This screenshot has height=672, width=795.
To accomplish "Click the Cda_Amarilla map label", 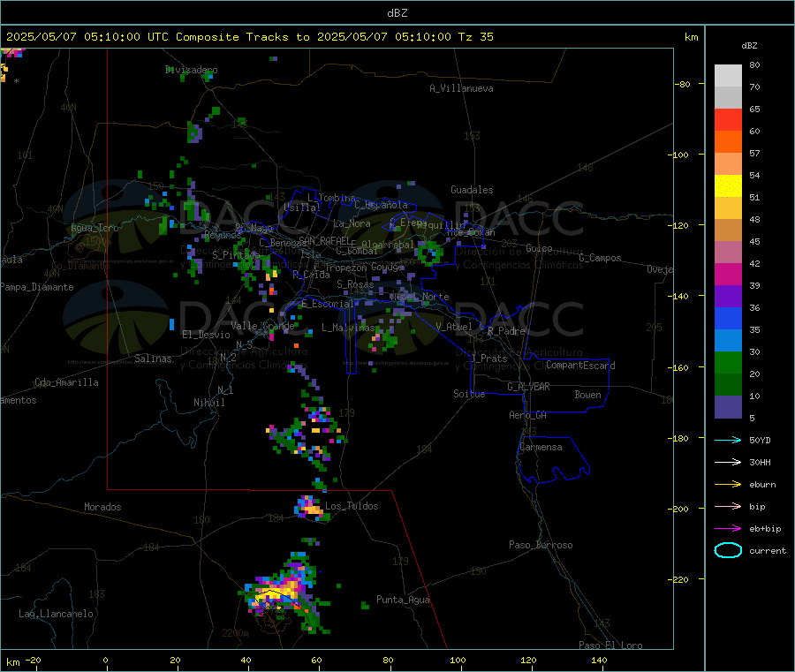I will [x=66, y=382].
